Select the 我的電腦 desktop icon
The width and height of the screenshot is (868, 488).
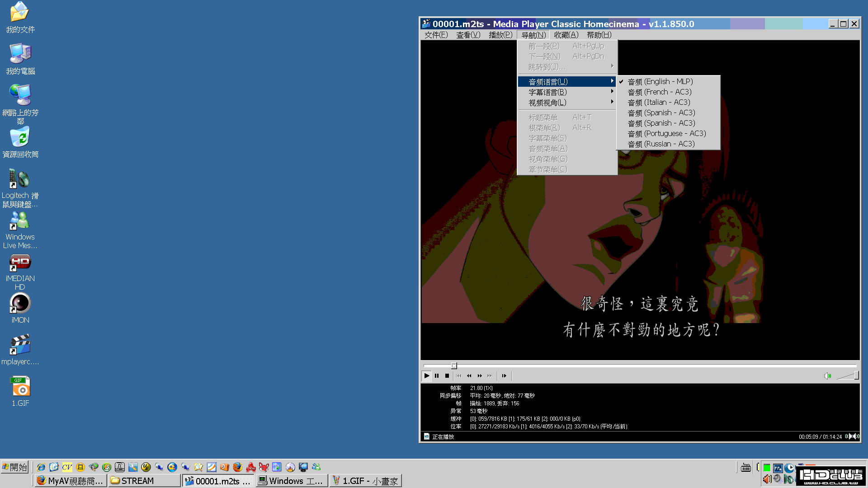click(20, 59)
